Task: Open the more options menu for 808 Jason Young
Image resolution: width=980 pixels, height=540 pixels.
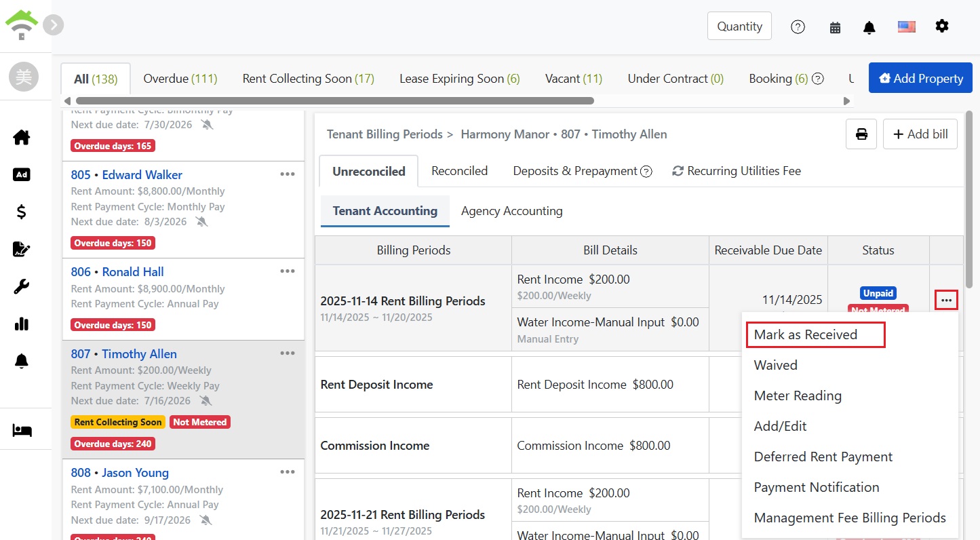Action: [x=288, y=472]
